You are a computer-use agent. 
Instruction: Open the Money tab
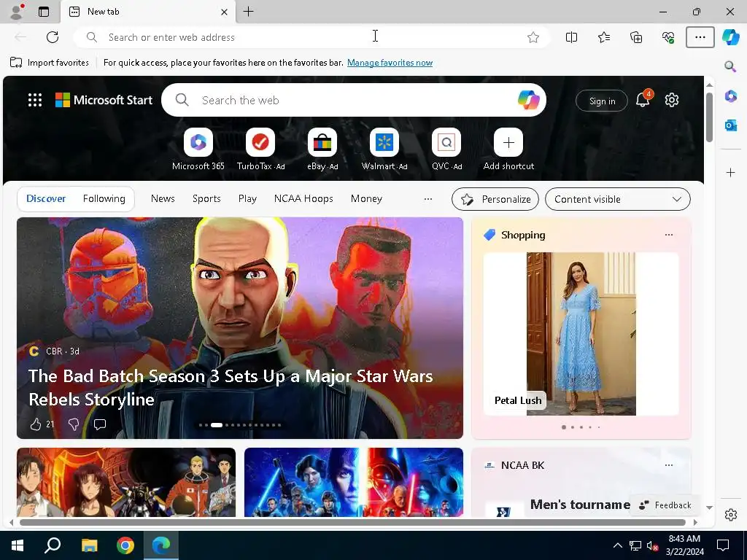366,198
